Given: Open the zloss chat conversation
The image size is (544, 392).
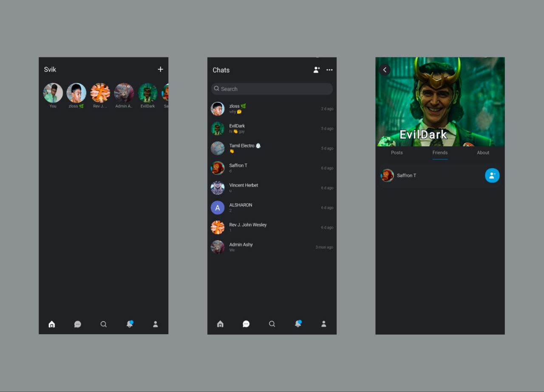Looking at the screenshot, I should [272, 109].
